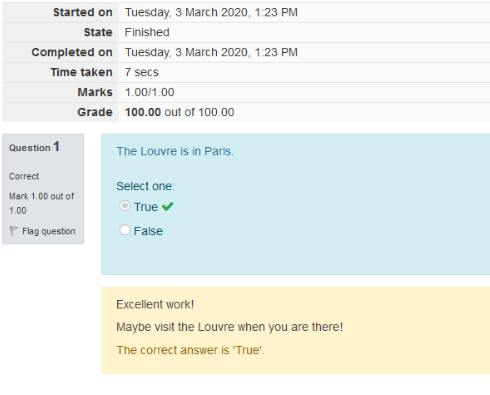The image size is (490, 395).
Task: Click the Completed on date value
Action: pos(211,52)
